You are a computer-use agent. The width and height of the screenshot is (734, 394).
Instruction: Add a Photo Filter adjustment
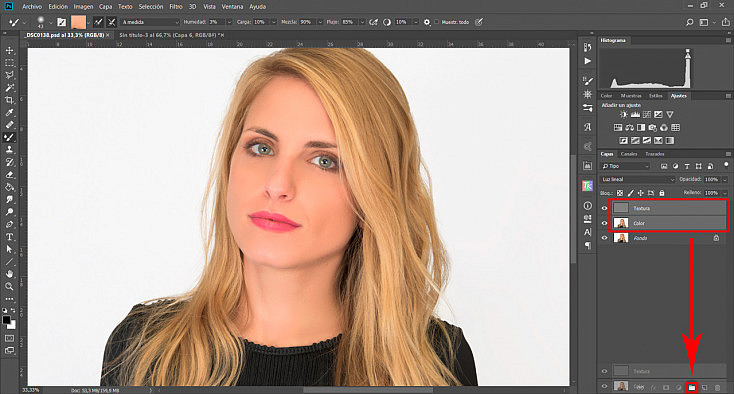(653, 127)
